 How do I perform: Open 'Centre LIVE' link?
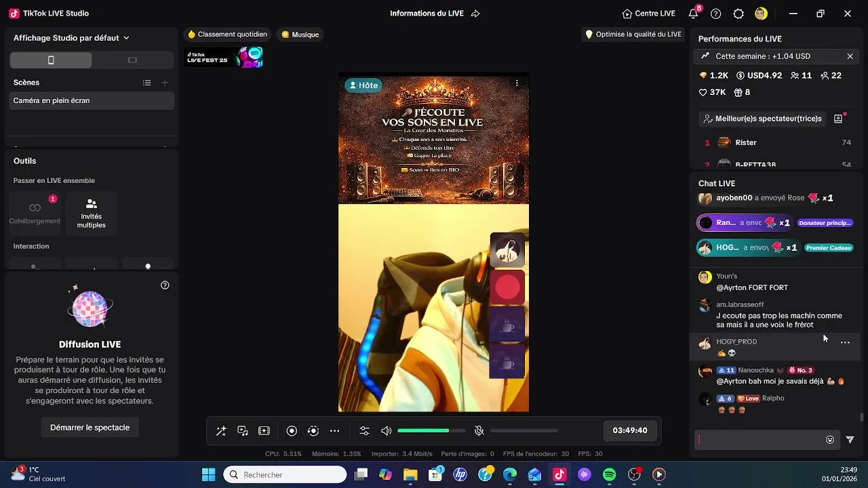(x=648, y=14)
